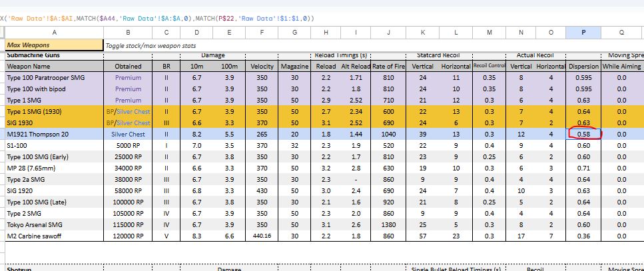Image resolution: width=644 pixels, height=271 pixels.
Task: Open the Max Weapons toggle cell
Action: click(x=53, y=45)
